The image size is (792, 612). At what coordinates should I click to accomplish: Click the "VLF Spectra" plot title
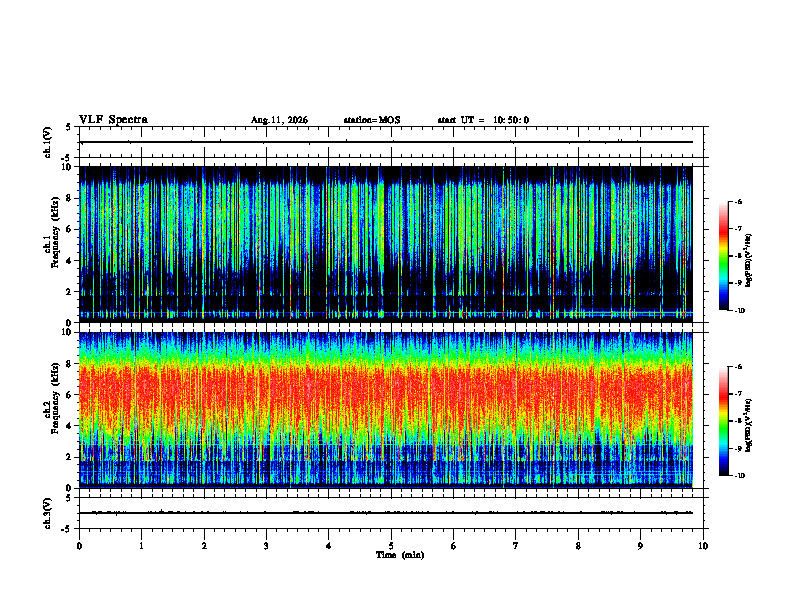(113, 120)
